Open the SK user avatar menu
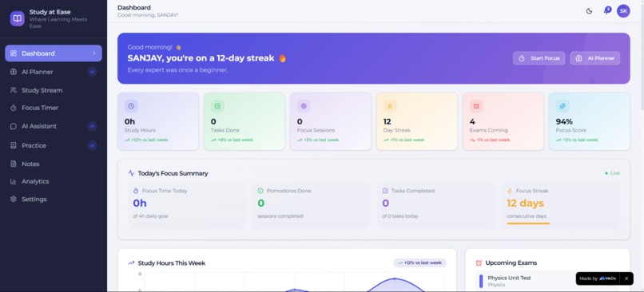The image size is (644, 292). (623, 11)
